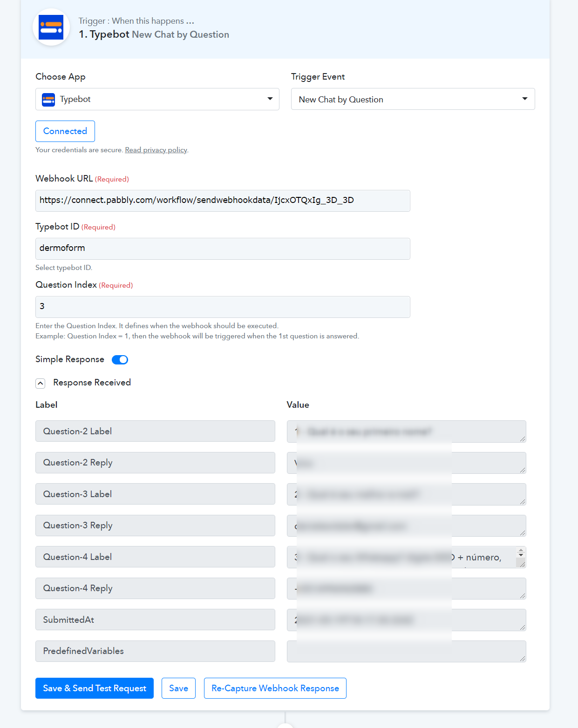Image resolution: width=578 pixels, height=728 pixels.
Task: Click the Save button
Action: tap(178, 688)
